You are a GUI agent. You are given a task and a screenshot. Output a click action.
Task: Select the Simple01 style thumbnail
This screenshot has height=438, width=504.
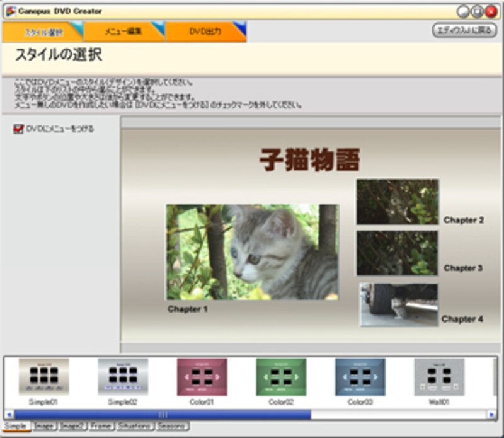(x=43, y=377)
